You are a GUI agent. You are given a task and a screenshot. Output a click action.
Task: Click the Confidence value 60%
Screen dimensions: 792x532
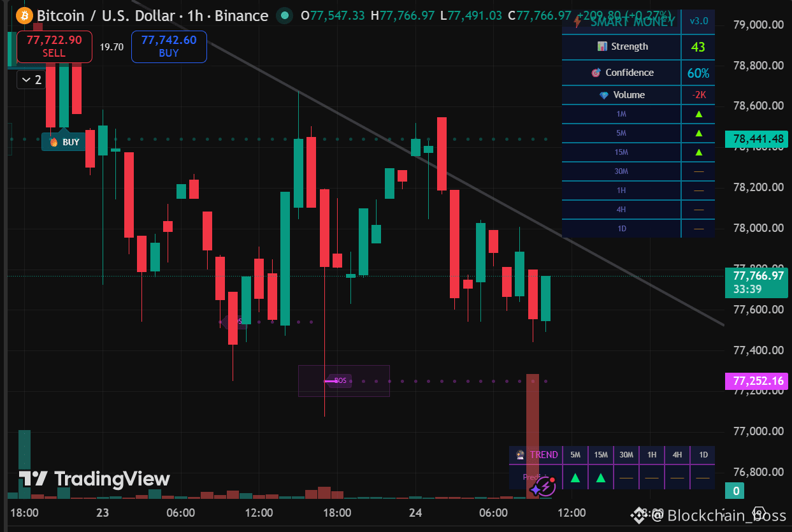[698, 73]
